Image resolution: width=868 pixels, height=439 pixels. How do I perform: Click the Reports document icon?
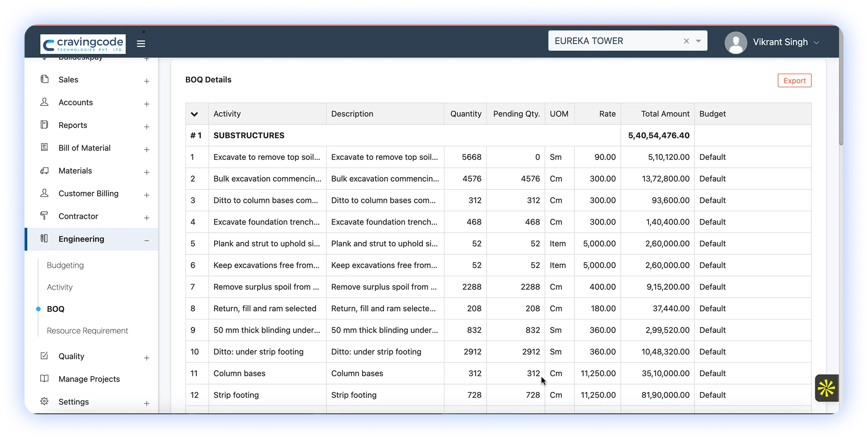pos(44,124)
